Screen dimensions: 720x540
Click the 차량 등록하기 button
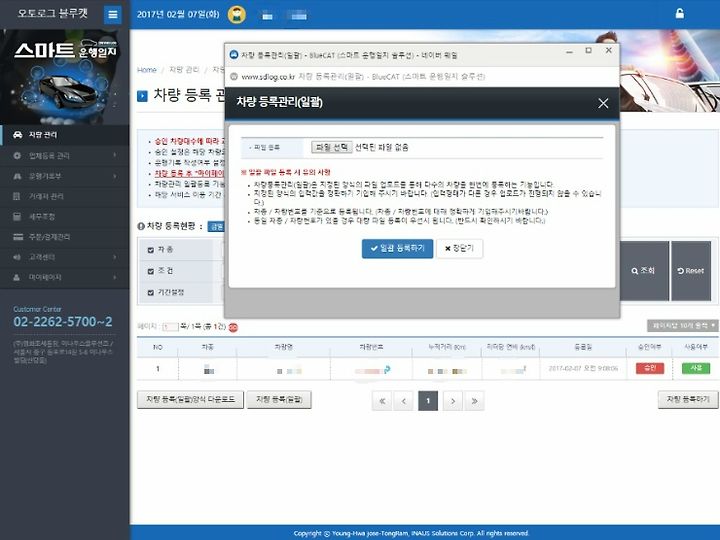[688, 399]
